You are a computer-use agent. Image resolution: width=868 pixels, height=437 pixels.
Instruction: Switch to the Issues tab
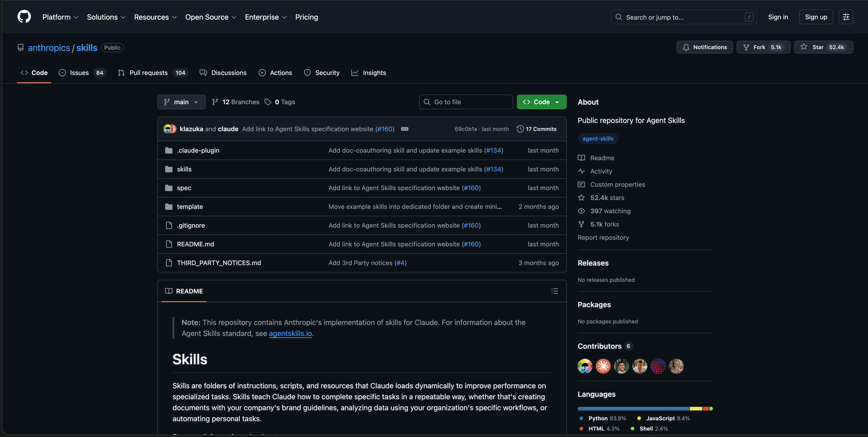[82, 72]
